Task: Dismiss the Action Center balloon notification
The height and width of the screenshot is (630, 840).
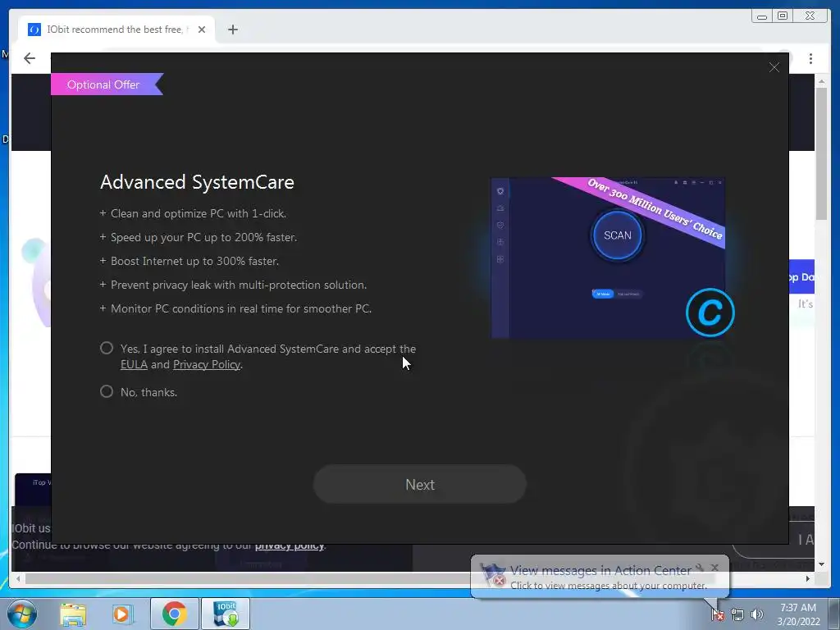Action: (714, 568)
